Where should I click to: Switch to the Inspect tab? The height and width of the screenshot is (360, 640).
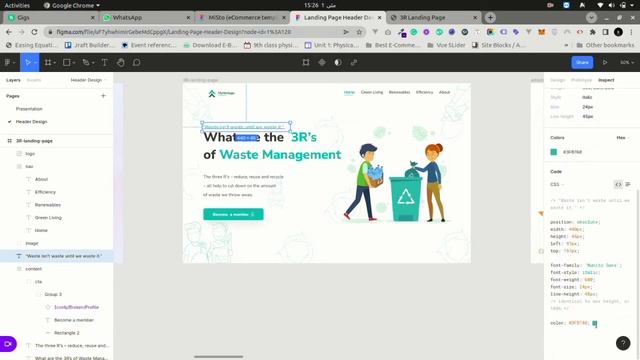[606, 80]
